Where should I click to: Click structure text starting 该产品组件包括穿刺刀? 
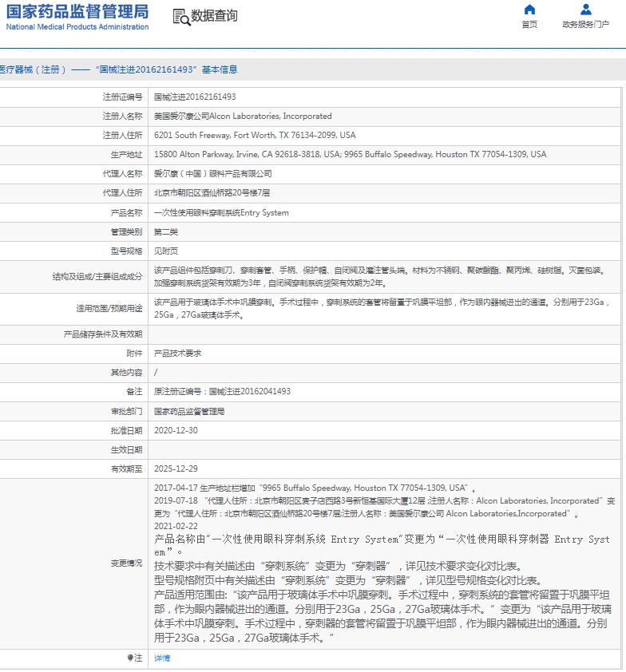[379, 277]
